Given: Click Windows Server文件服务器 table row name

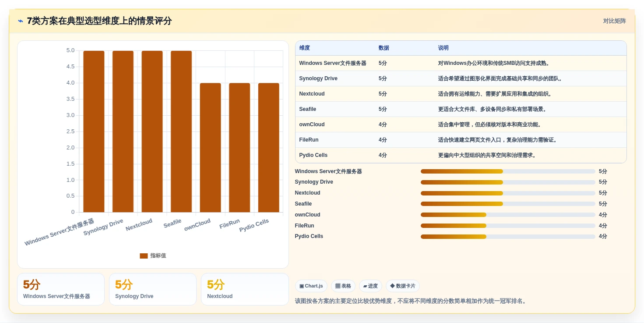Looking at the screenshot, I should click(x=333, y=63).
